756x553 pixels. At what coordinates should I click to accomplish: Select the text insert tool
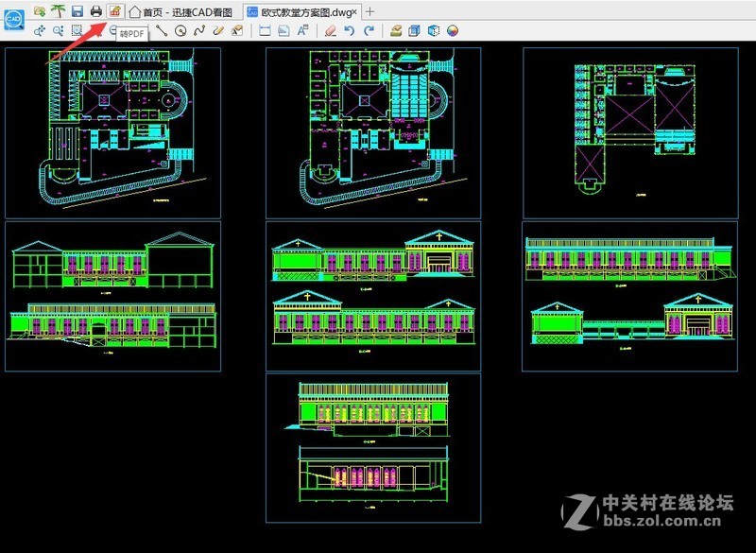302,31
